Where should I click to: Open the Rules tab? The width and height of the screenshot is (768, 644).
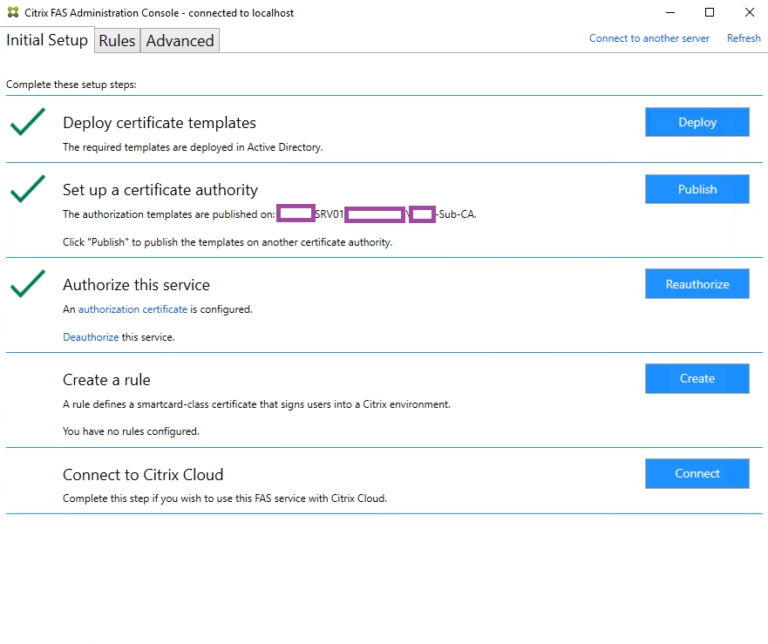click(x=117, y=41)
